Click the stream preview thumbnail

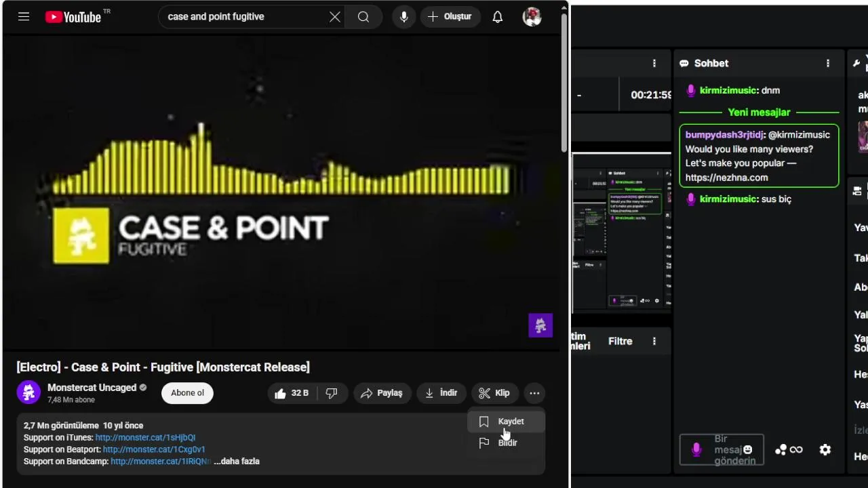(x=622, y=234)
